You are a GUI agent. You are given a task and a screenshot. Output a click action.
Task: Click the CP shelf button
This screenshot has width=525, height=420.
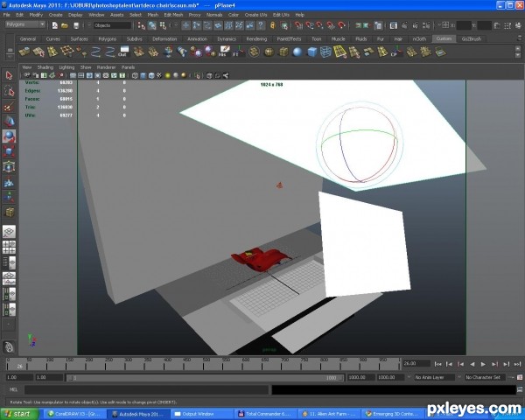click(x=396, y=52)
